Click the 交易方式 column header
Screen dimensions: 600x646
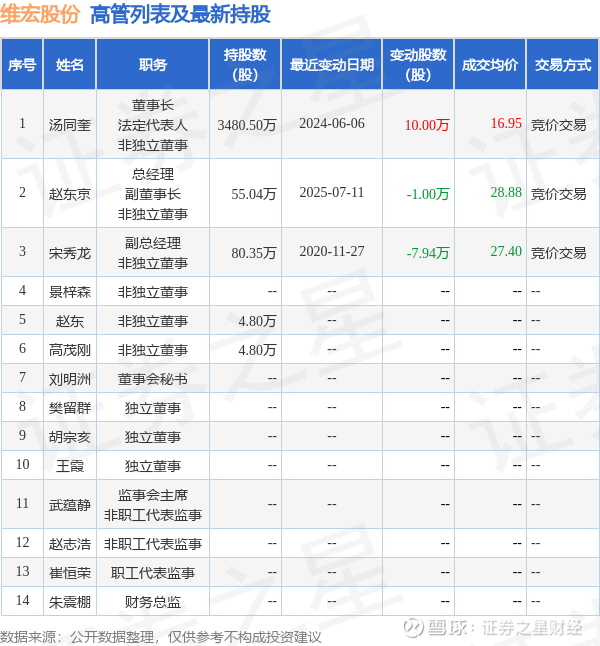563,64
